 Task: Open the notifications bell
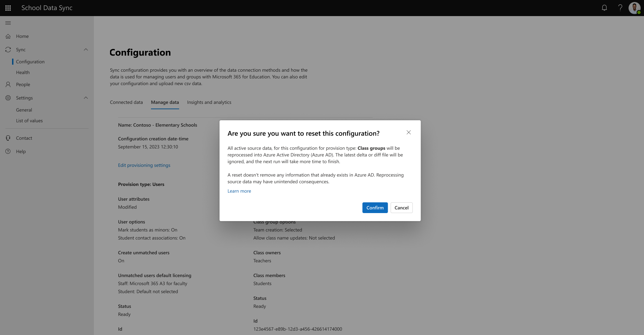click(x=604, y=8)
